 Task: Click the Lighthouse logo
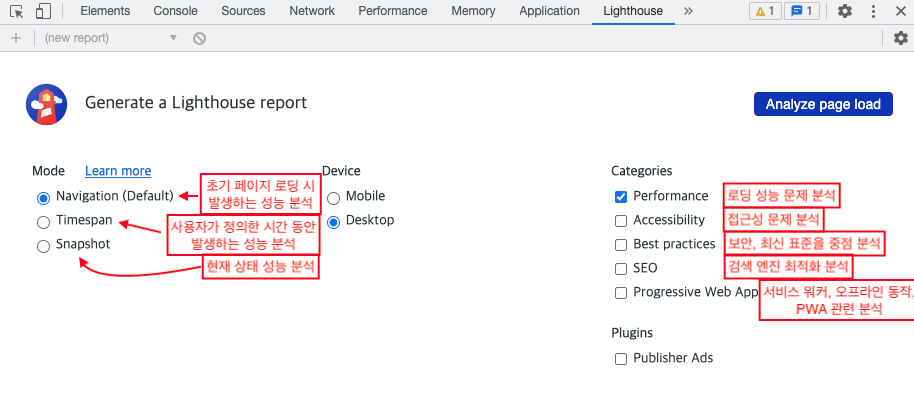[x=47, y=104]
